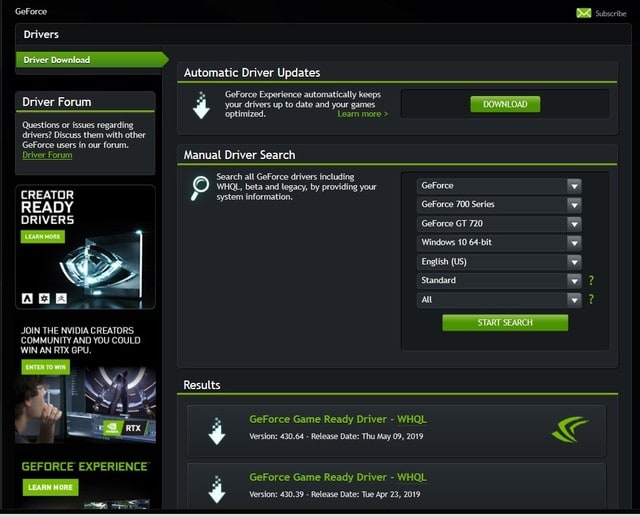Click the download arrow icon in Automatic Driver Updates
The image size is (640, 517).
[x=201, y=105]
